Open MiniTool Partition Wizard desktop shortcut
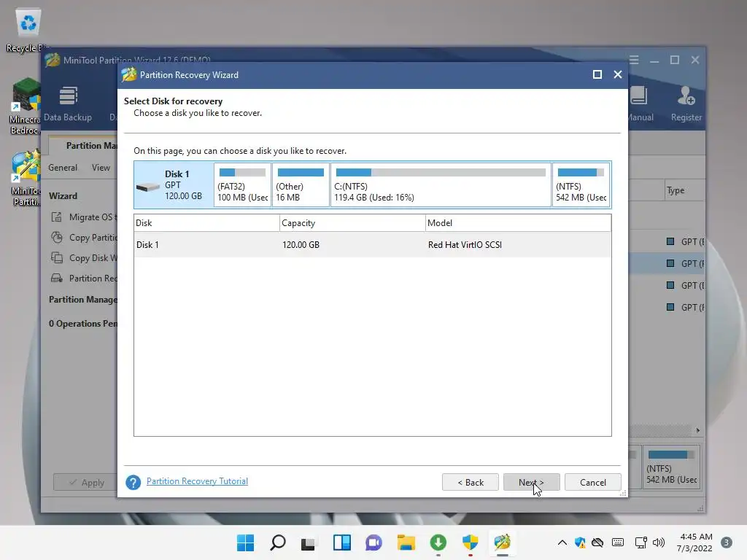747x560 pixels. pos(26,179)
